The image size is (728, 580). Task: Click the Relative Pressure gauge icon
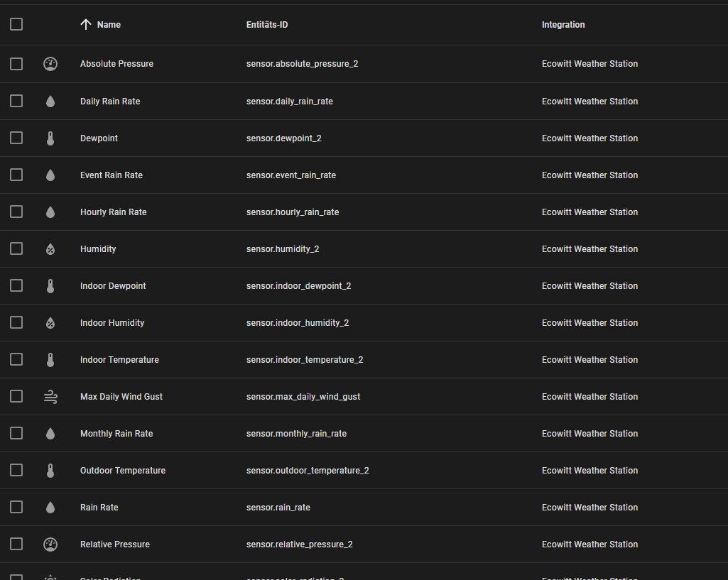[x=50, y=544]
